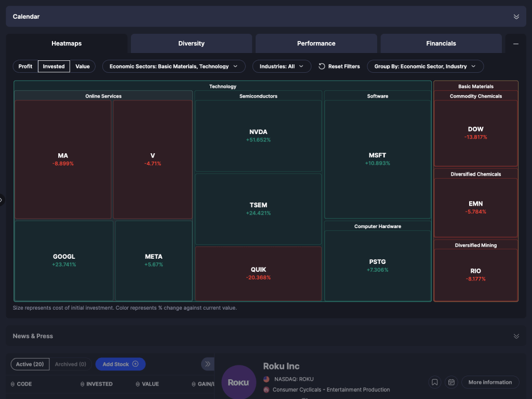This screenshot has width=532, height=399.
Task: Click the Semiconductors industry header
Action: 258,96
